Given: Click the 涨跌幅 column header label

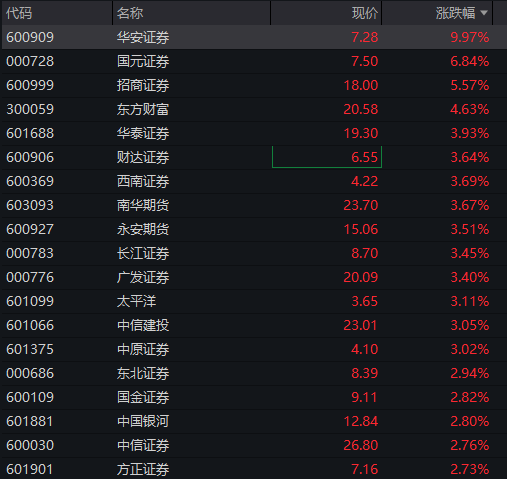Looking at the screenshot, I should pyautogui.click(x=455, y=13).
